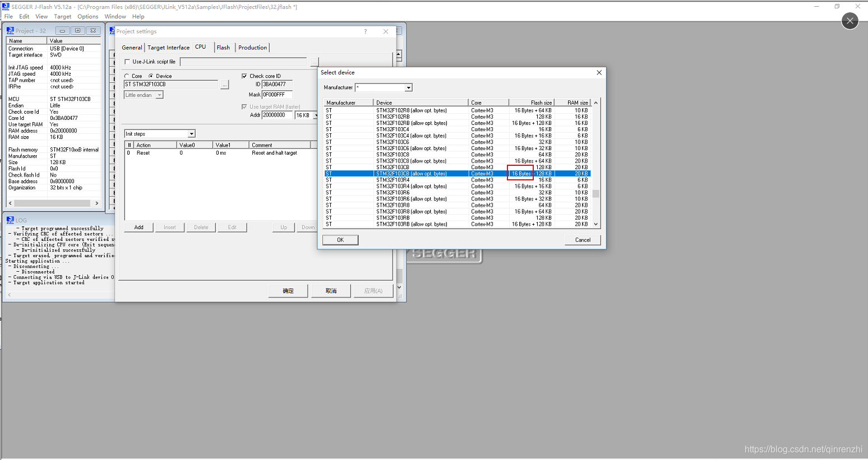Sort device list by Core column header
This screenshot has height=460, width=868.
click(488, 103)
